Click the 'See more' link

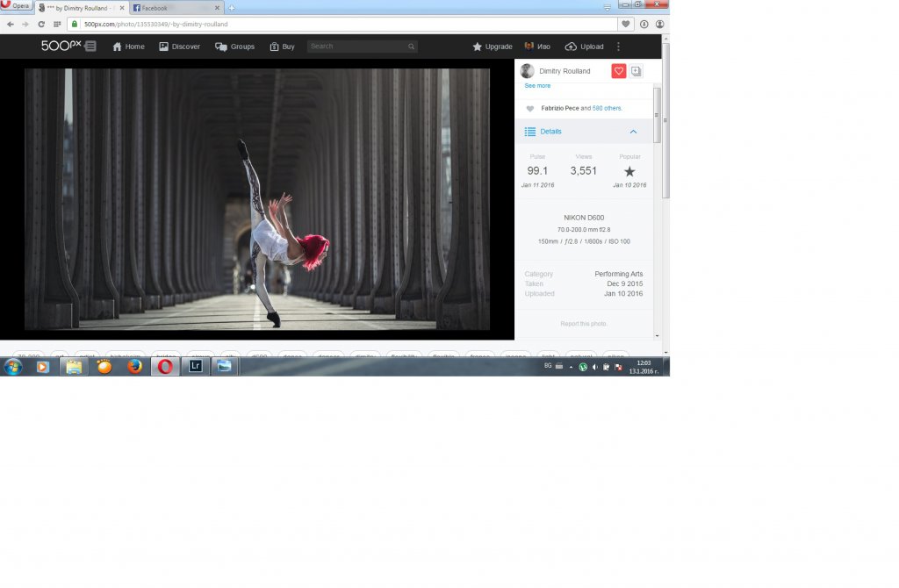(537, 85)
